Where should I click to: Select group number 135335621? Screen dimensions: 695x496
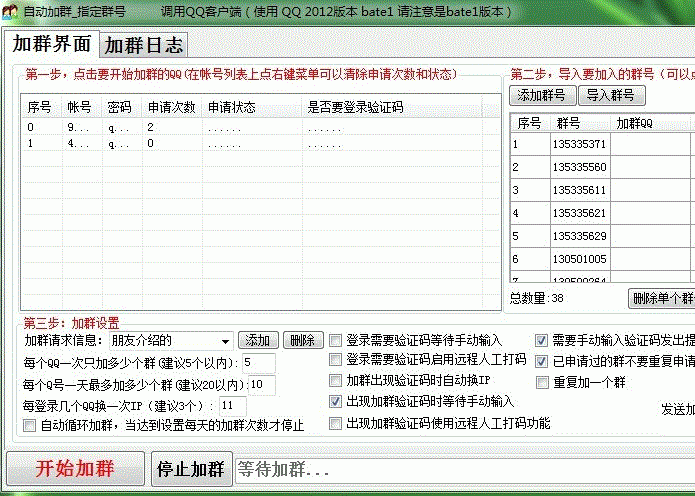pos(579,213)
